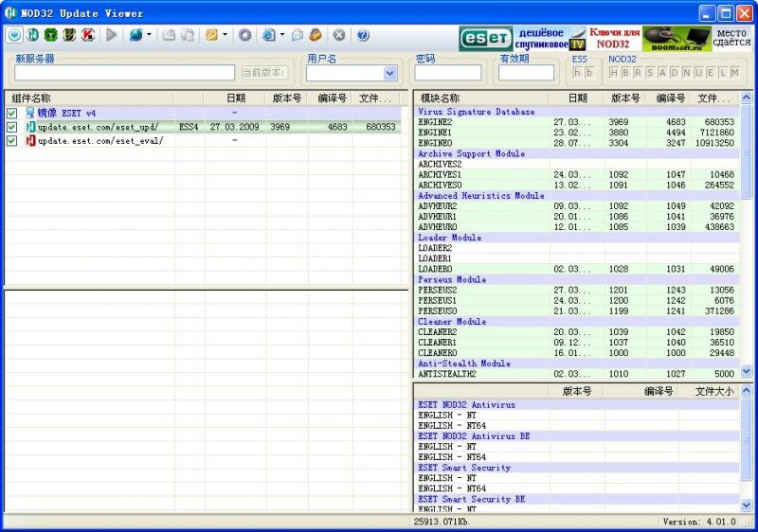Viewport: 758px width, 532px height.
Task: Click the modules list scroll-down arrow
Action: pyautogui.click(x=746, y=371)
